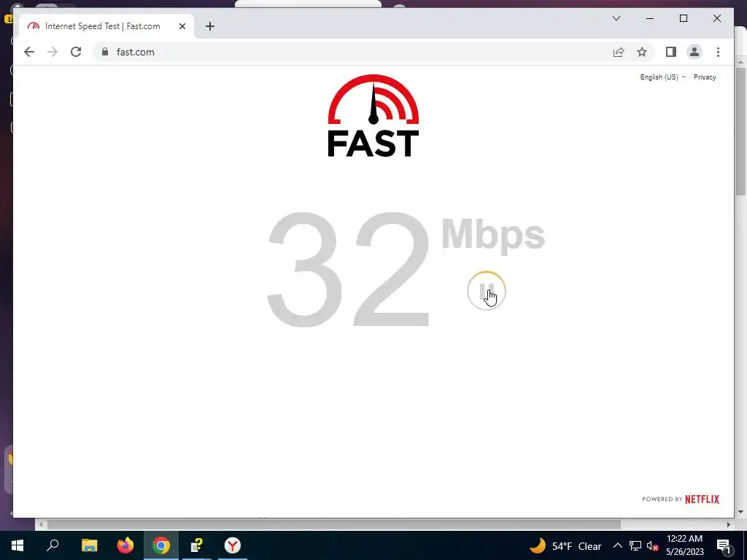Toggle the browser side panel
Screen dimensions: 747x560
671,52
